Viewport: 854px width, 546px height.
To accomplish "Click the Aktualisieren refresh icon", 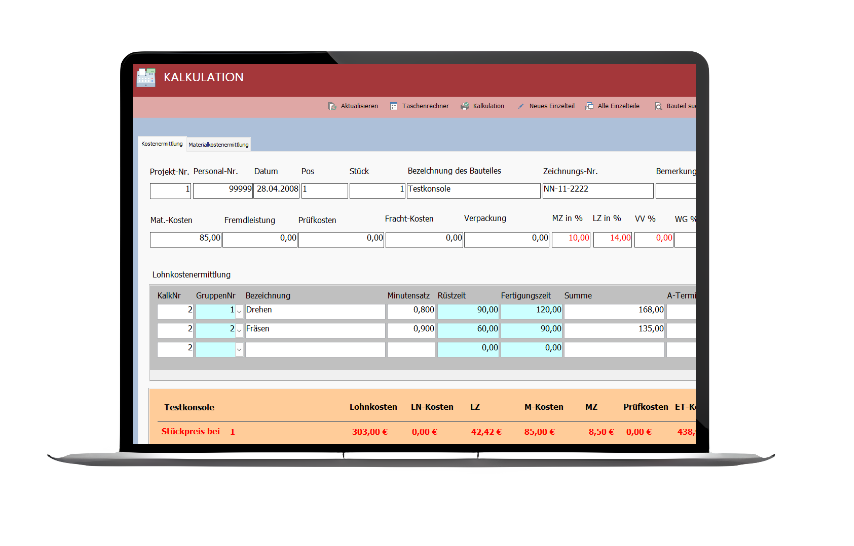I will click(x=332, y=106).
